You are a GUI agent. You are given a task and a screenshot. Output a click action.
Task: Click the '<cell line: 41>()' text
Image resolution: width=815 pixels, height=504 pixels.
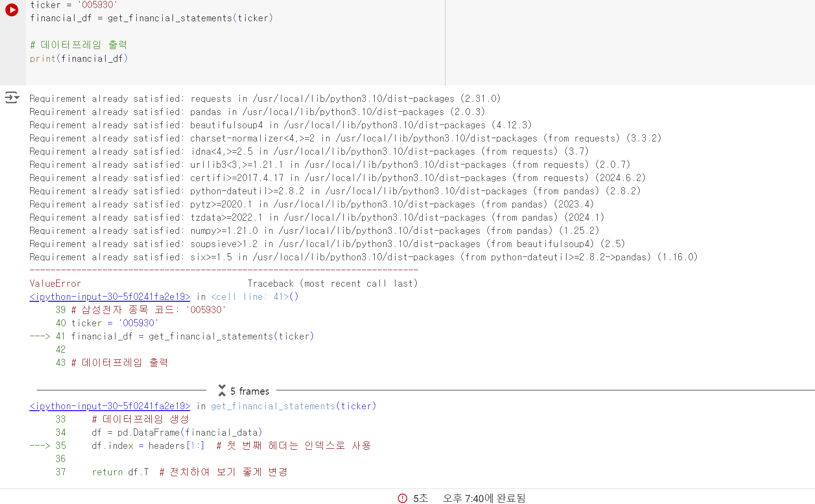[x=255, y=297]
